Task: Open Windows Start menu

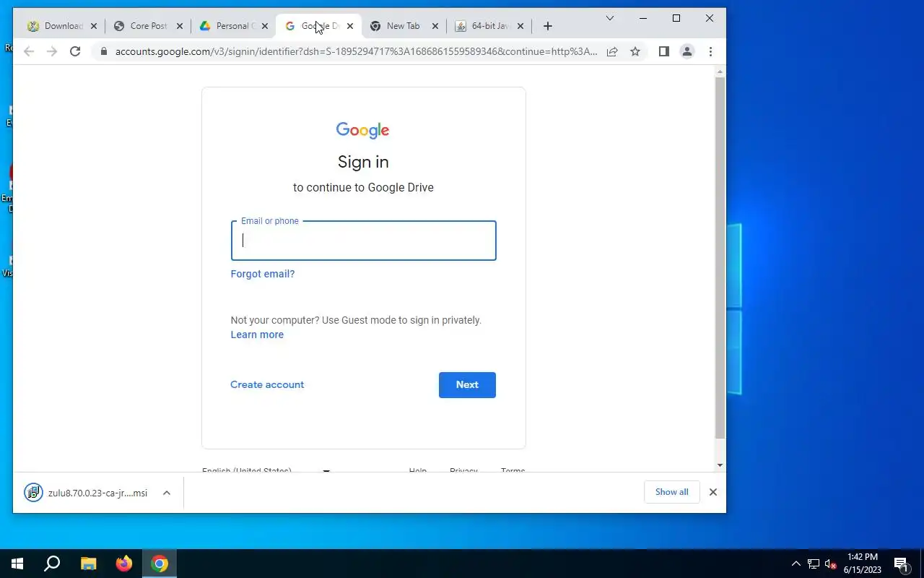Action: (17, 564)
